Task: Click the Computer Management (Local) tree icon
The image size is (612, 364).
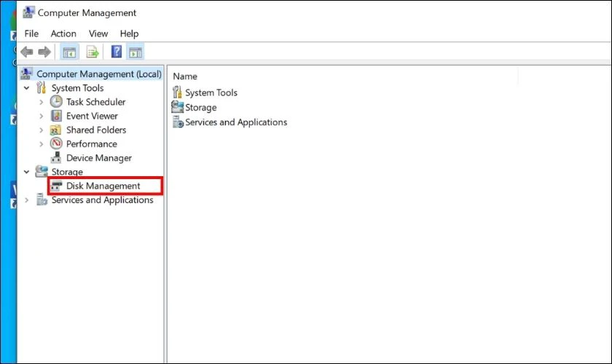Action: (x=26, y=74)
